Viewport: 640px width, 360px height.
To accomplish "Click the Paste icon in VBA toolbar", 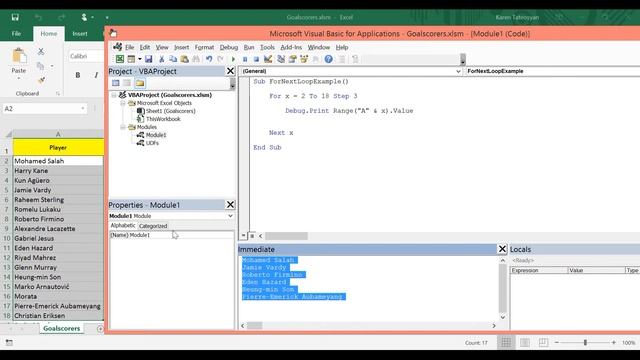I will (x=184, y=59).
